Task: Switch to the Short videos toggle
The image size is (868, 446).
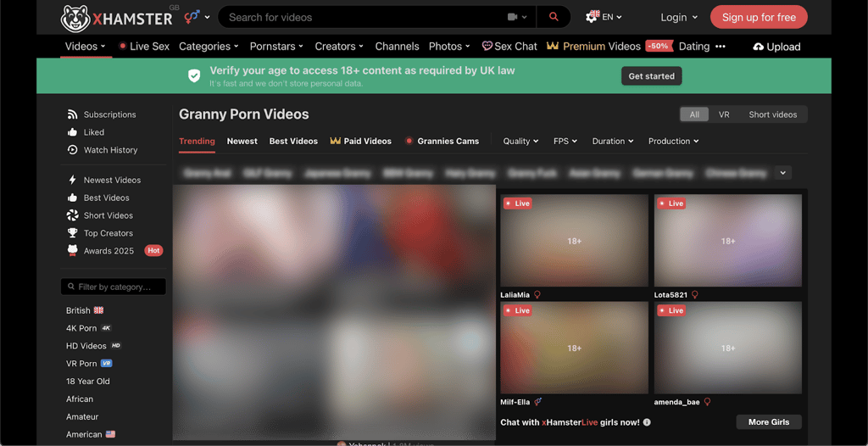Action: 773,114
